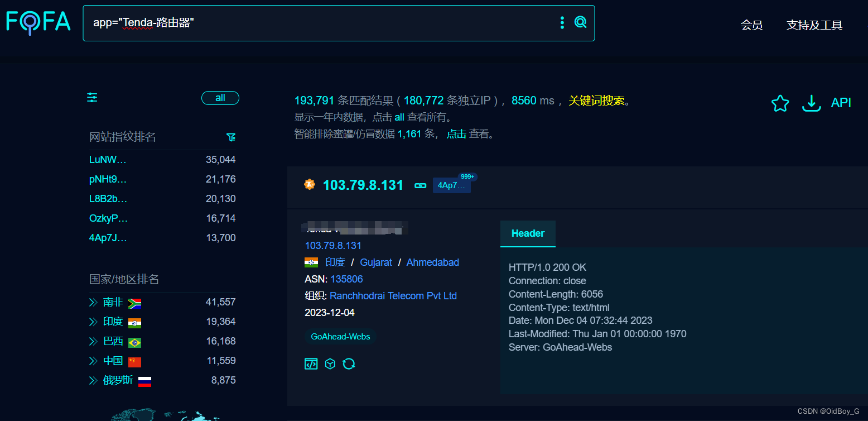Click the chain link icon beside 103.79.8.131
The height and width of the screenshot is (421, 868).
click(421, 185)
